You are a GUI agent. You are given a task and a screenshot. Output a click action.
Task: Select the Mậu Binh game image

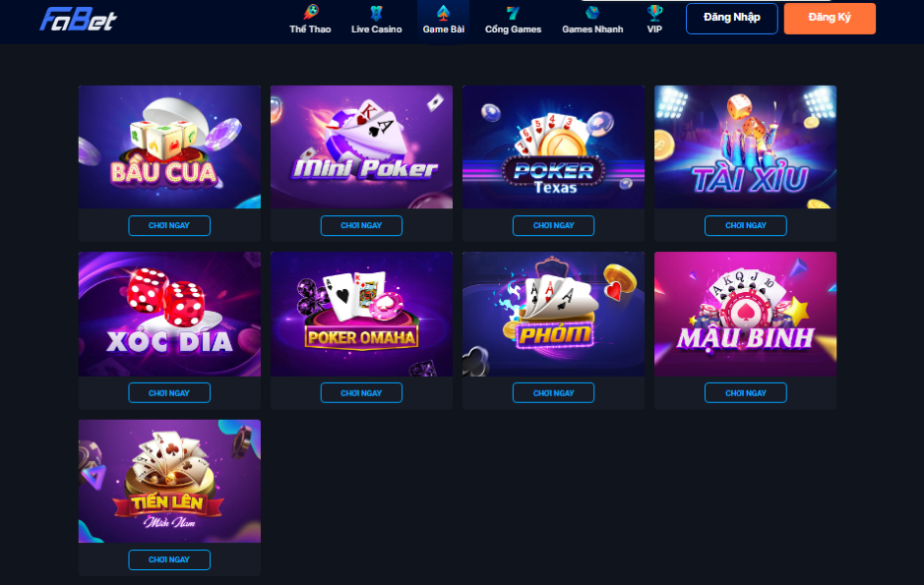746,314
